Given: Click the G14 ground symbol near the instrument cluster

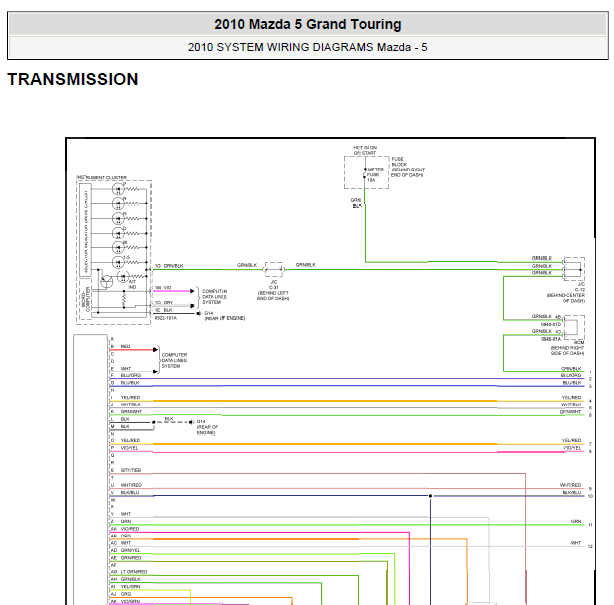Looking at the screenshot, I should [x=199, y=313].
